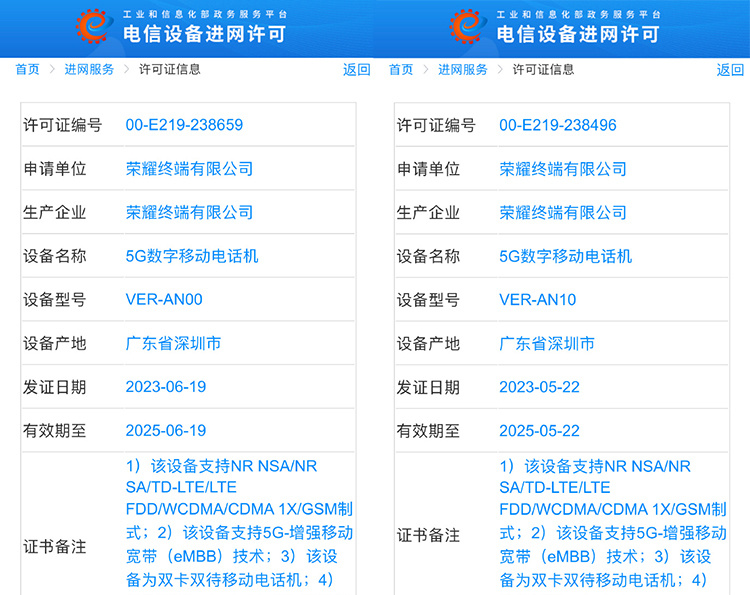Click 申请单位 value in right panel
Image resolution: width=750 pixels, height=595 pixels.
pyautogui.click(x=563, y=169)
